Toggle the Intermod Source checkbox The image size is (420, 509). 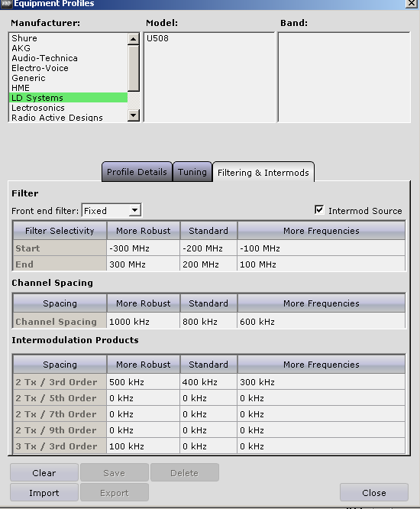pyautogui.click(x=319, y=209)
